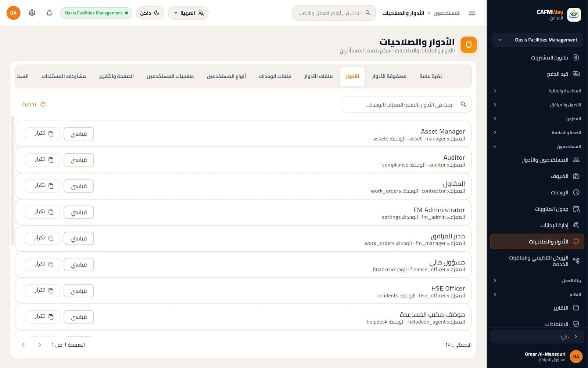588x368 pixels.
Task: Open المستخدمون والأدوار in the sidebar
Action: 537,160
